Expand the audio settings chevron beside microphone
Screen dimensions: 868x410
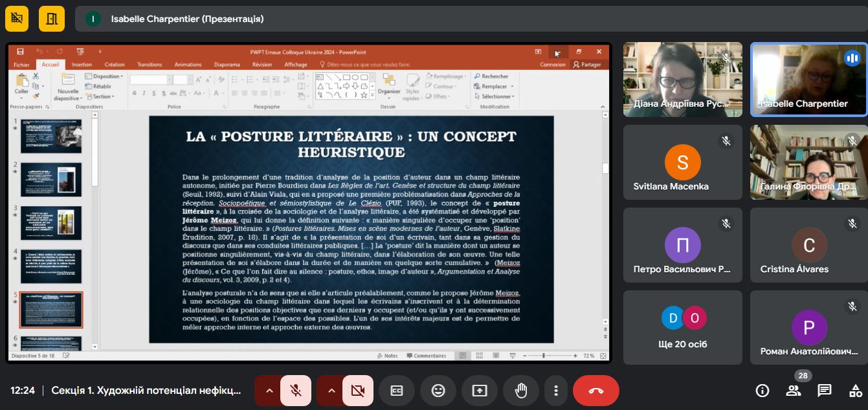click(269, 391)
